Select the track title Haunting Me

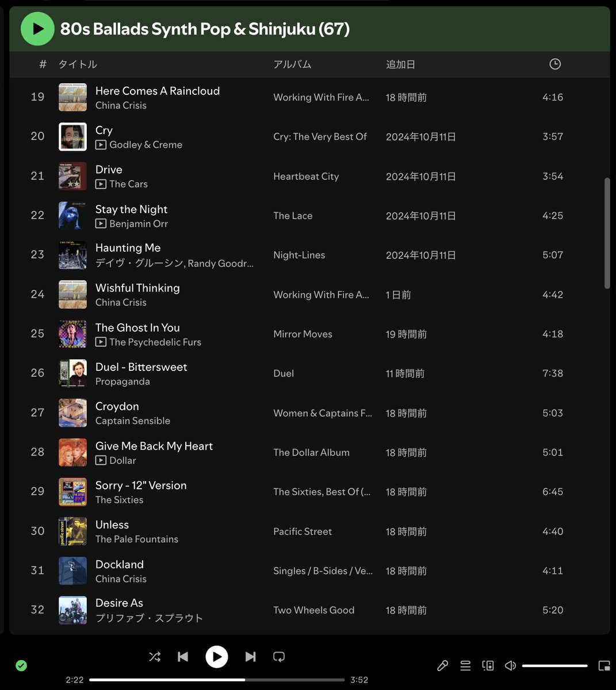pos(128,248)
